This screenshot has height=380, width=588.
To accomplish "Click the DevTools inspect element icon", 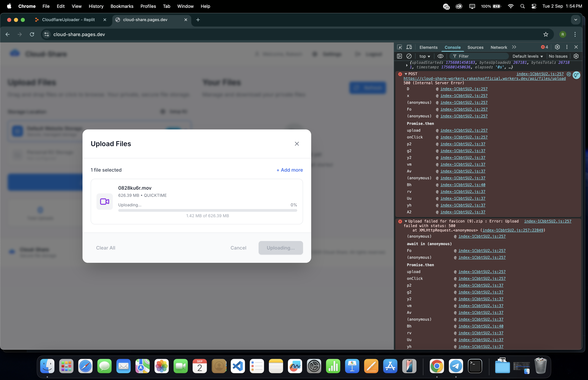I will (x=399, y=47).
